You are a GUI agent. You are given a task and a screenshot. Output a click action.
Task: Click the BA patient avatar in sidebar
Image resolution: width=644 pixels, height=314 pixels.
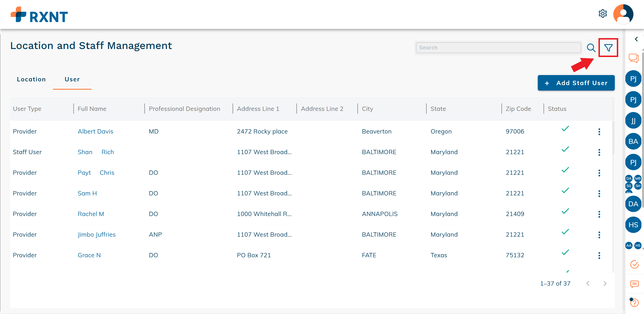(x=633, y=142)
